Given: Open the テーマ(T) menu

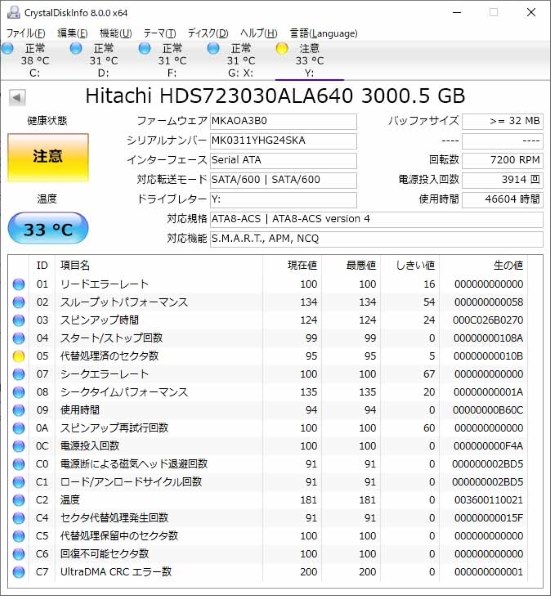Looking at the screenshot, I should [160, 33].
